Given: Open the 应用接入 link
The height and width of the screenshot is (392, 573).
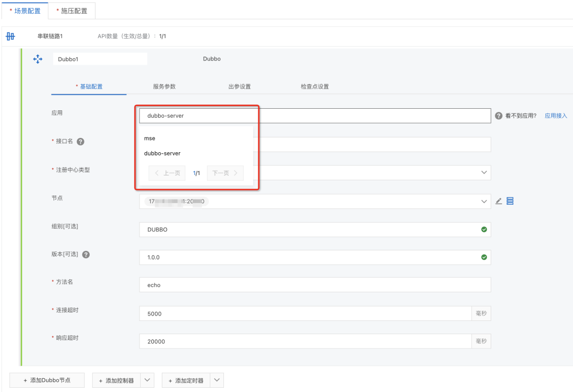Looking at the screenshot, I should click(x=556, y=116).
